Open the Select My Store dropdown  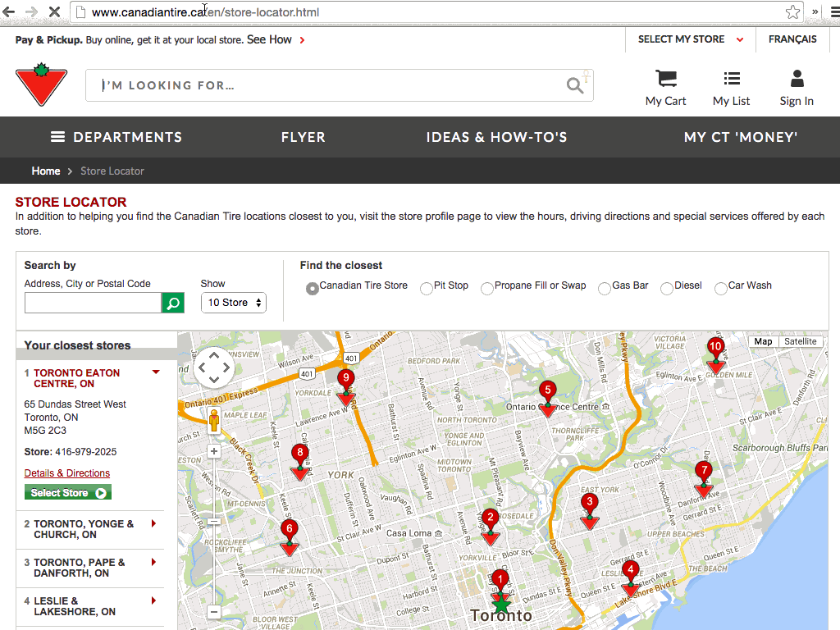coord(691,39)
